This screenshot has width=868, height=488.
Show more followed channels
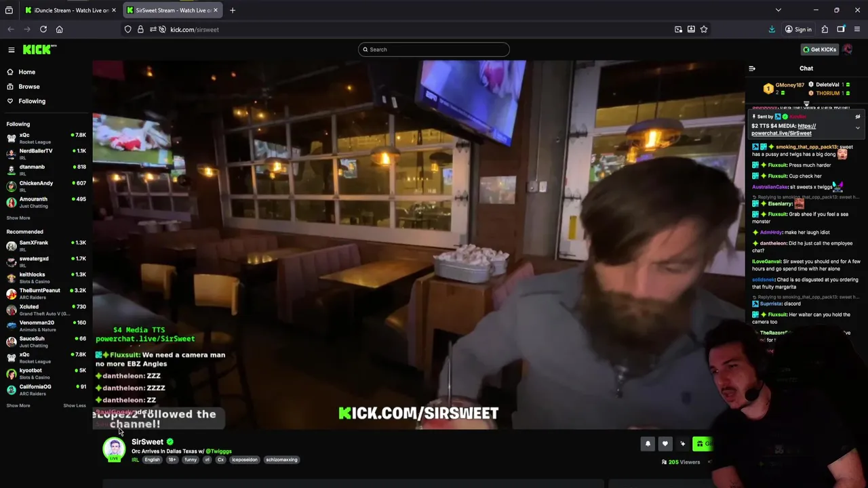point(18,218)
